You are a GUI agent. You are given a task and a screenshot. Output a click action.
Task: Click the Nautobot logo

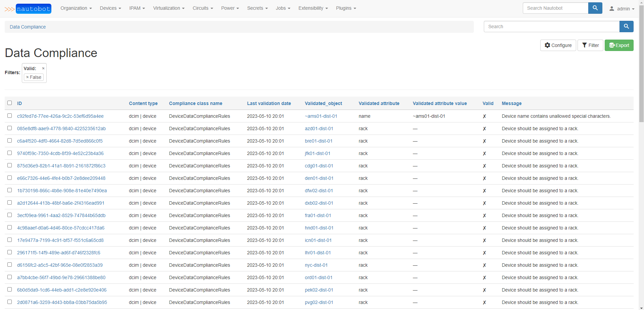[x=34, y=8]
